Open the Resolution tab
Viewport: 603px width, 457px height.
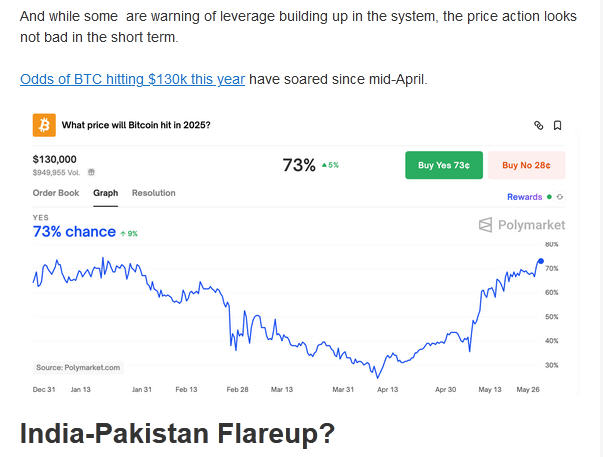[153, 193]
